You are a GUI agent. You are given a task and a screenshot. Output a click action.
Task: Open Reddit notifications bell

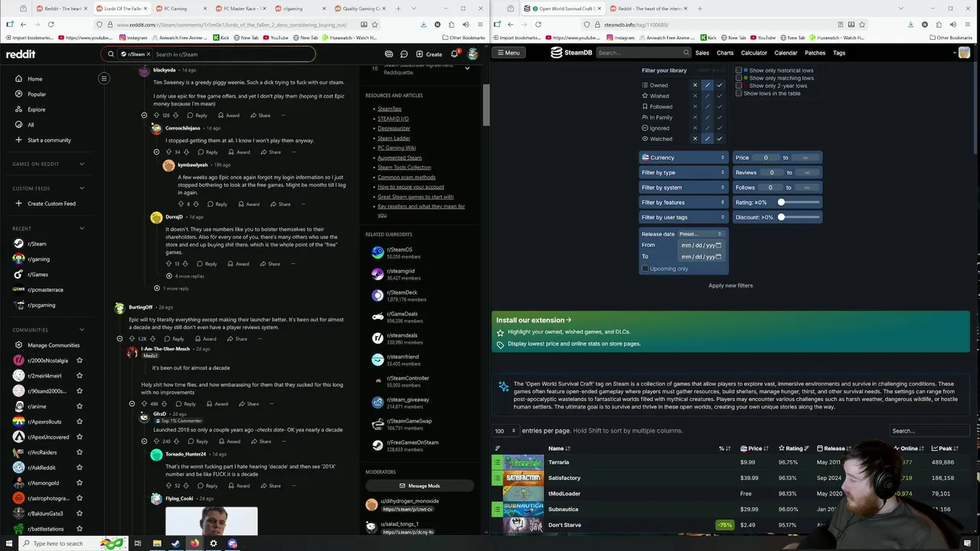point(454,54)
